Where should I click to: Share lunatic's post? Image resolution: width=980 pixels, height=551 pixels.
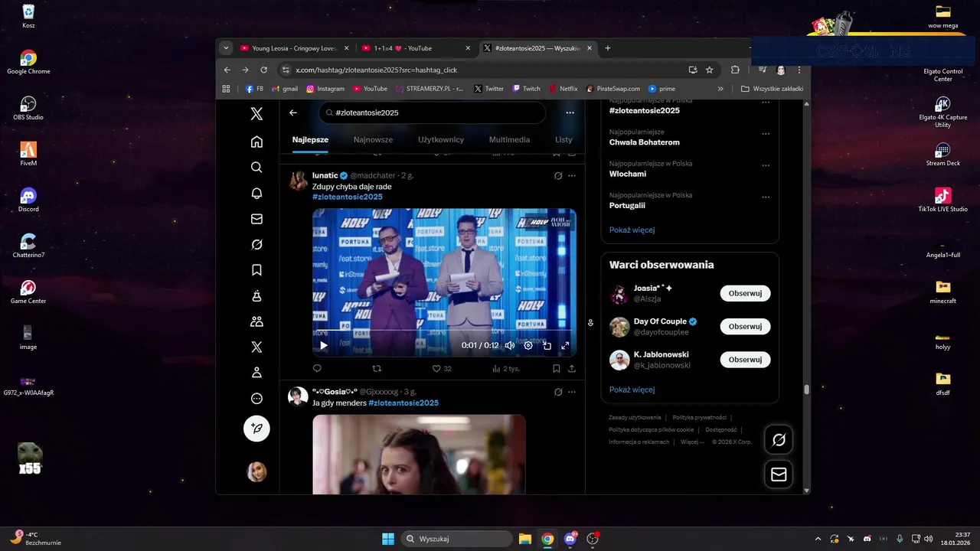pyautogui.click(x=572, y=368)
